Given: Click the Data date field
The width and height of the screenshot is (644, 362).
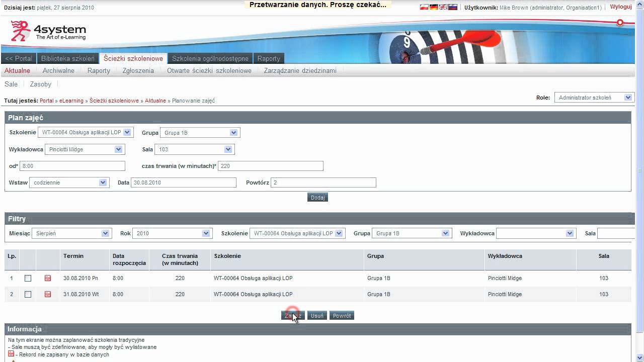Looking at the screenshot, I should [x=184, y=183].
